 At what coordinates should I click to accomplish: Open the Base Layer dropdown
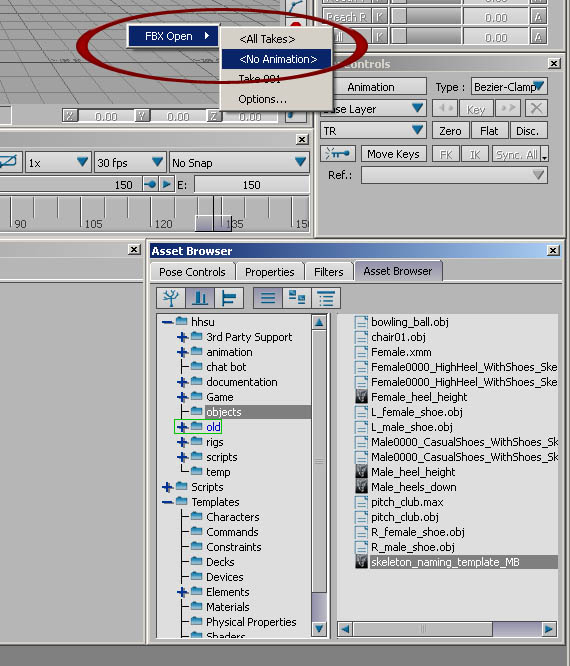pyautogui.click(x=373, y=108)
